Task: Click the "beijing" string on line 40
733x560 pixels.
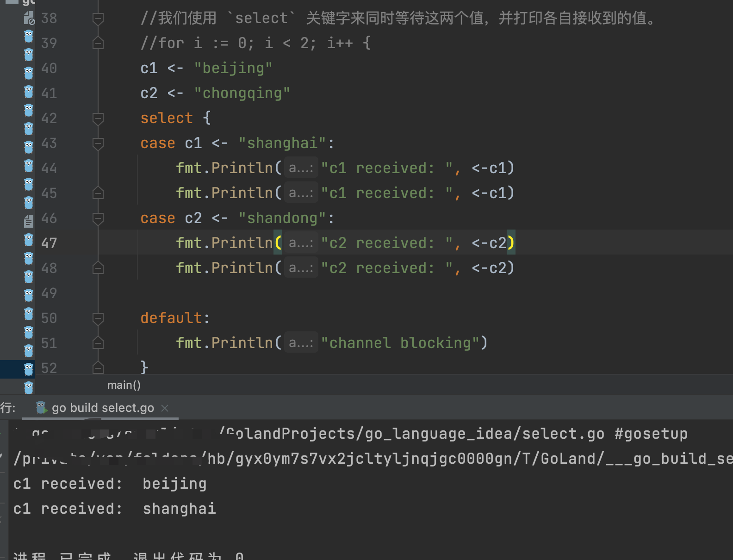Action: (x=233, y=68)
